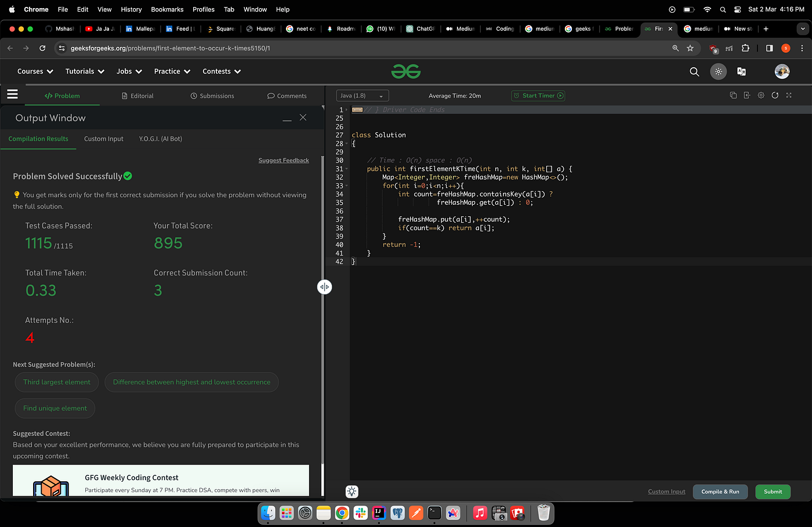The width and height of the screenshot is (812, 527).
Task: Open the GeeksforGeeks search icon
Action: coord(694,71)
